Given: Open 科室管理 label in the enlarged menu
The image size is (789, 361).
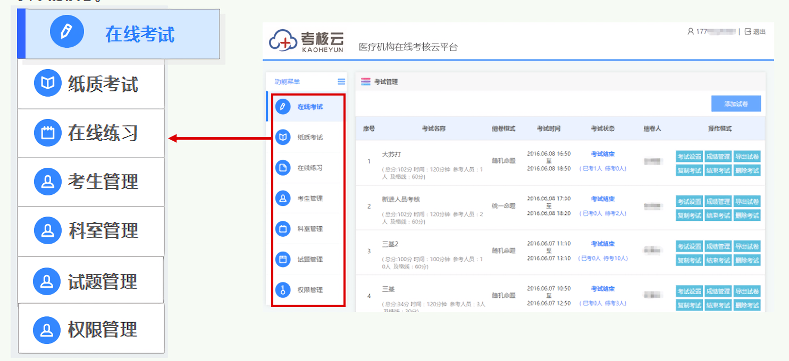Looking at the screenshot, I should pos(103,231).
